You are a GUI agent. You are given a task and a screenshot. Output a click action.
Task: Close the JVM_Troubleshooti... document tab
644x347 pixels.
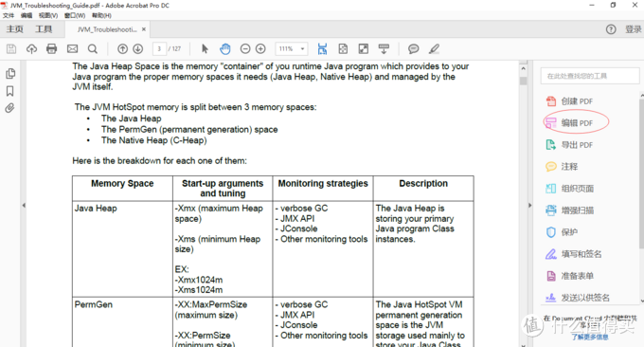[x=144, y=29]
